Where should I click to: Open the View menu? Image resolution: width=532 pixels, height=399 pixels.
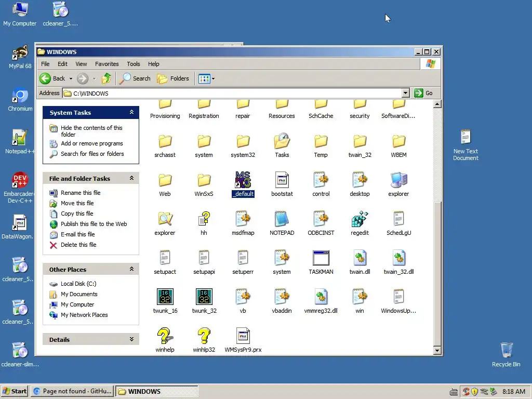pyautogui.click(x=81, y=64)
